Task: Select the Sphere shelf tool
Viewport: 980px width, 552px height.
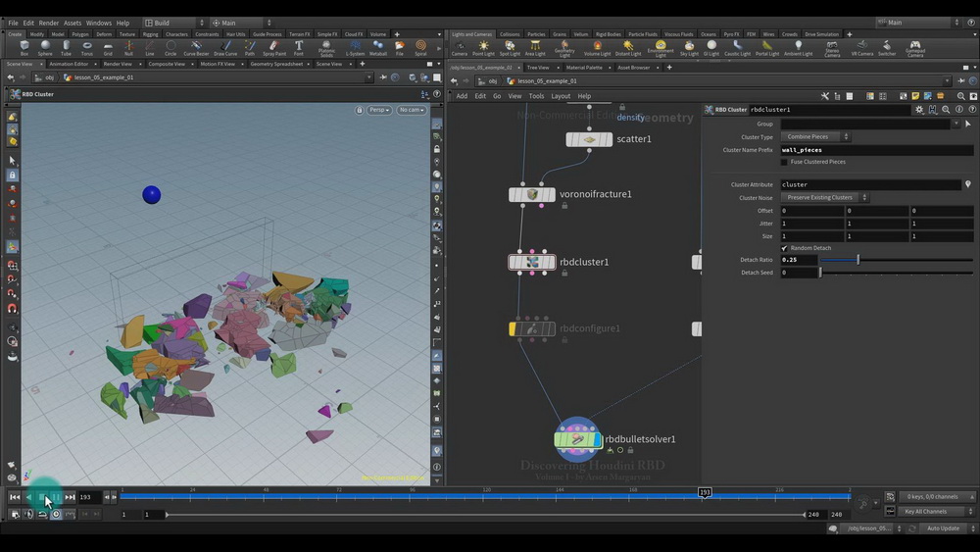Action: 45,48
